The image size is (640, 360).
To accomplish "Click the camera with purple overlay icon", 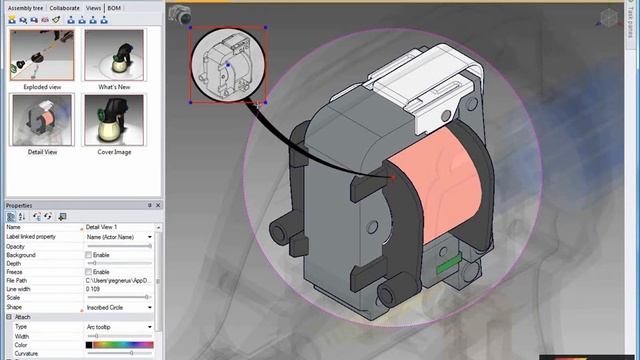I will coord(34,20).
